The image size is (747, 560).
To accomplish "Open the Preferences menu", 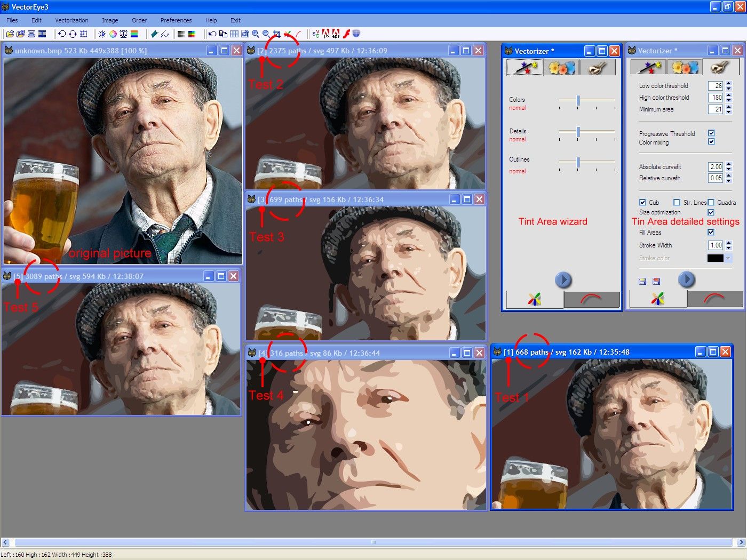I will pos(176,20).
